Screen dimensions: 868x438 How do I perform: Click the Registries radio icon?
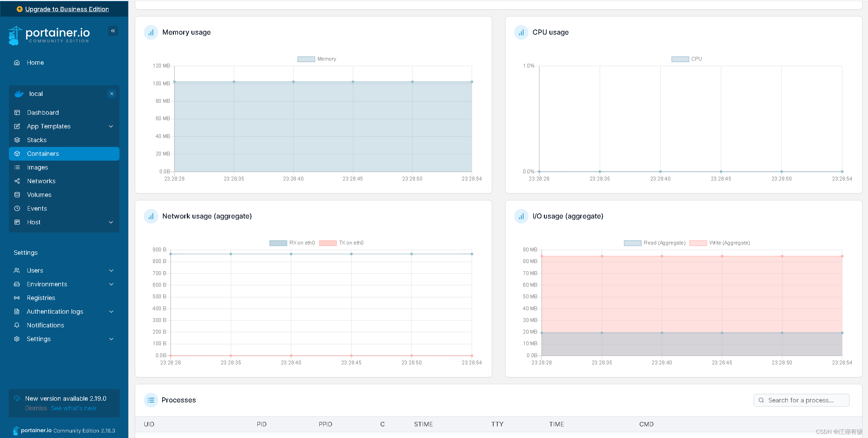click(x=17, y=298)
